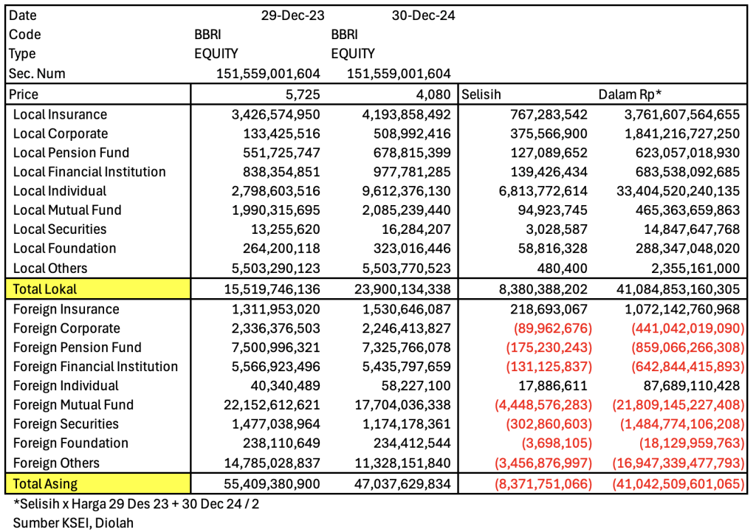Select the 29-Dec-23 date cell

point(292,15)
